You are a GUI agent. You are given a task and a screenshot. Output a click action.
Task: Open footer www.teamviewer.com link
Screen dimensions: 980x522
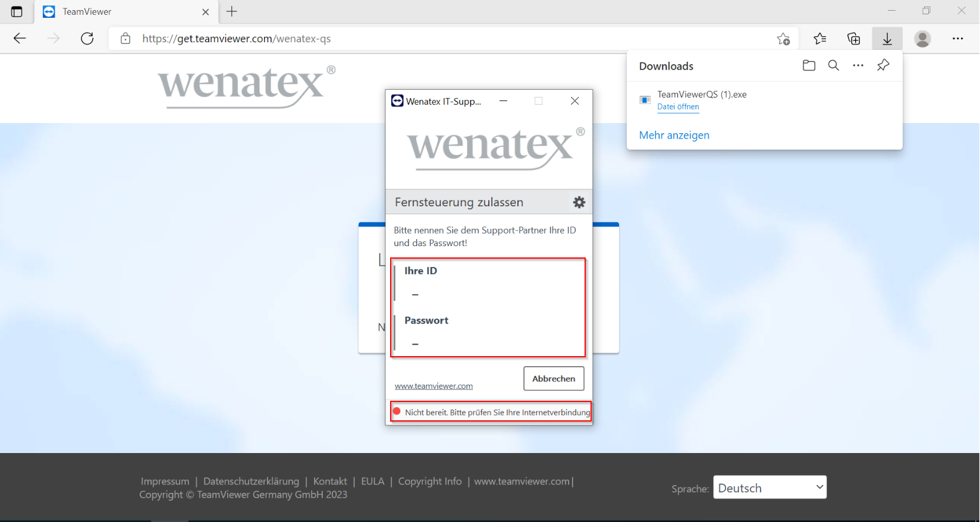click(x=522, y=482)
